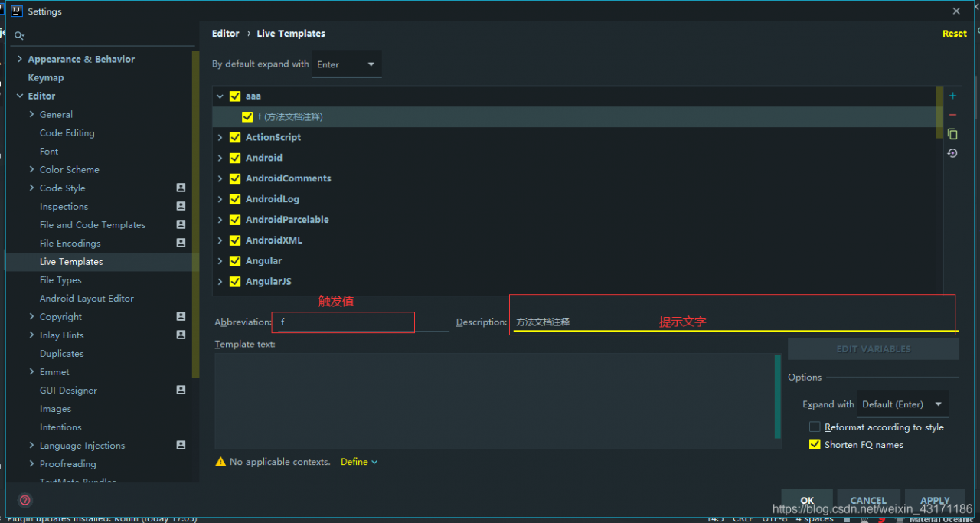
Task: Open the 'By default expand with' Enter dropdown
Action: click(x=347, y=64)
